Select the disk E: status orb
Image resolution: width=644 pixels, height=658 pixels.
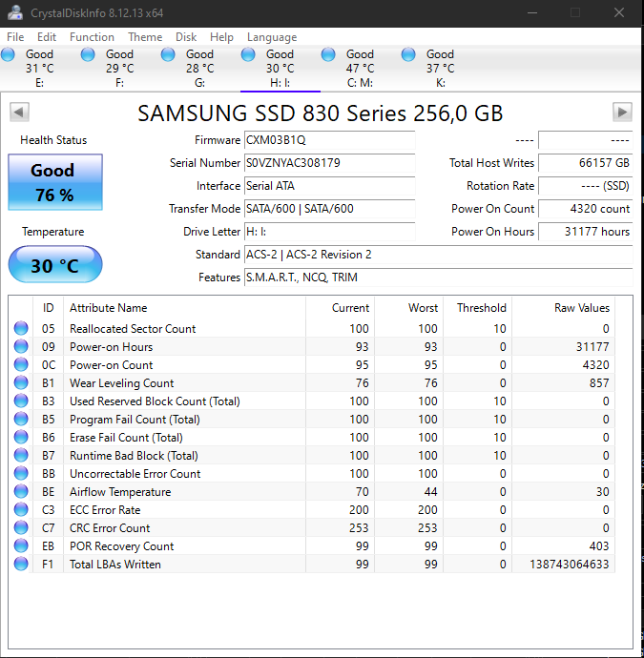point(8,54)
